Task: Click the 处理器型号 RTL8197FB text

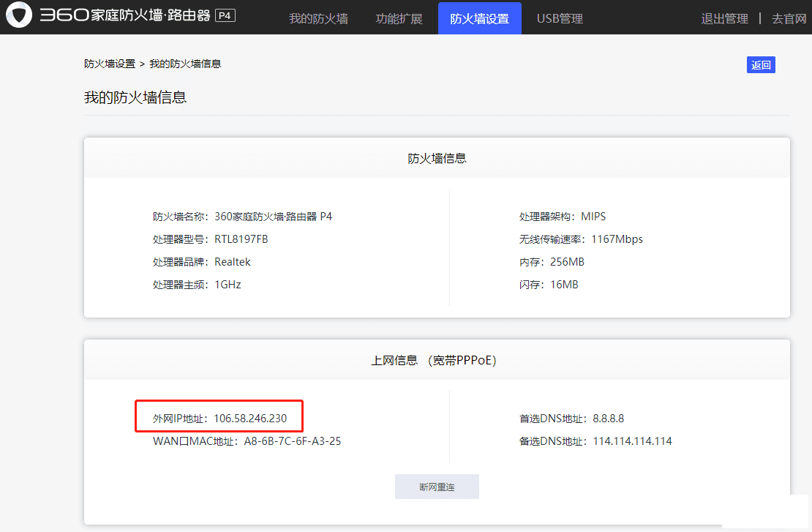Action: pyautogui.click(x=241, y=239)
